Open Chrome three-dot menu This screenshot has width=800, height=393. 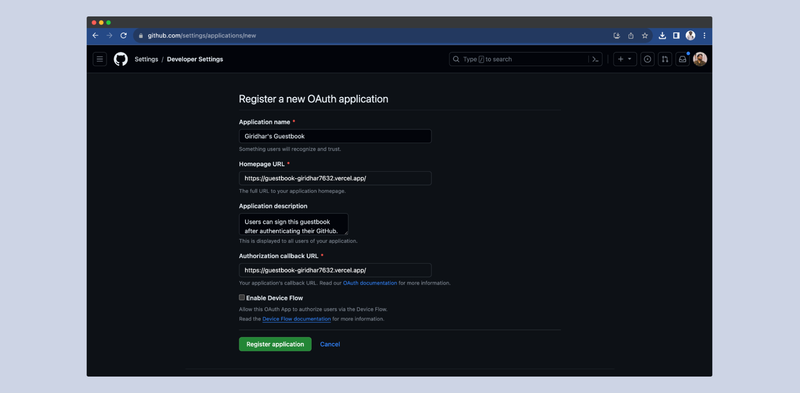click(704, 36)
